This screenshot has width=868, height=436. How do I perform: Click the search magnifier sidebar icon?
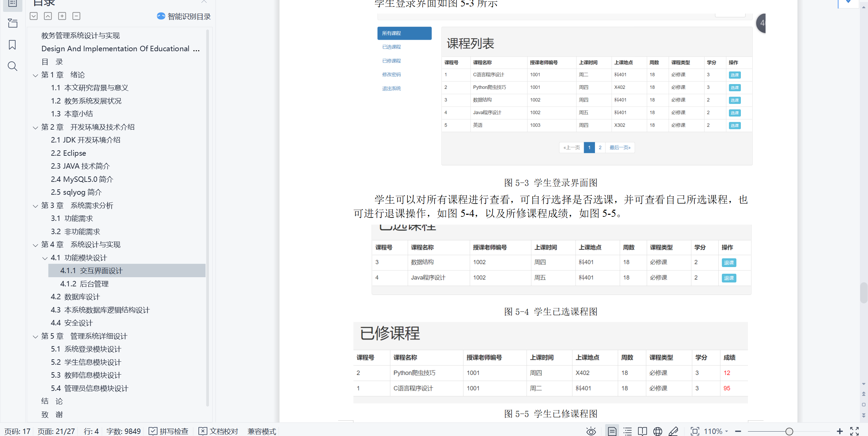point(12,66)
